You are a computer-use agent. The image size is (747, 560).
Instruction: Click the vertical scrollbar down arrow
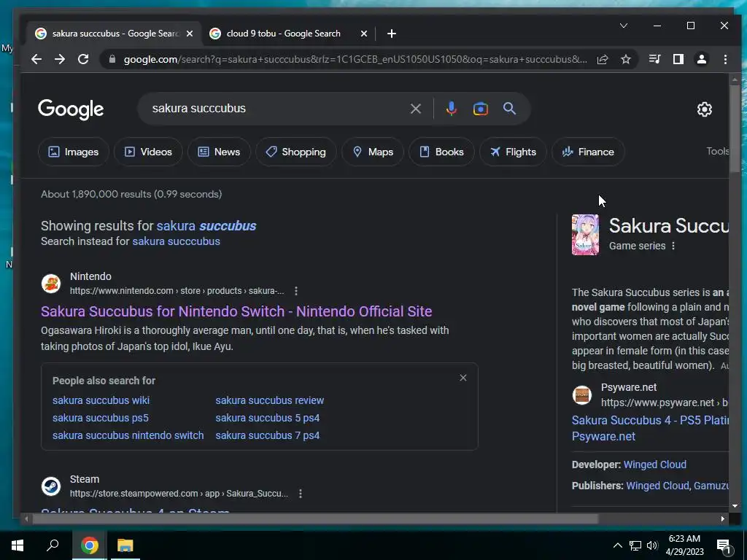pyautogui.click(x=734, y=506)
